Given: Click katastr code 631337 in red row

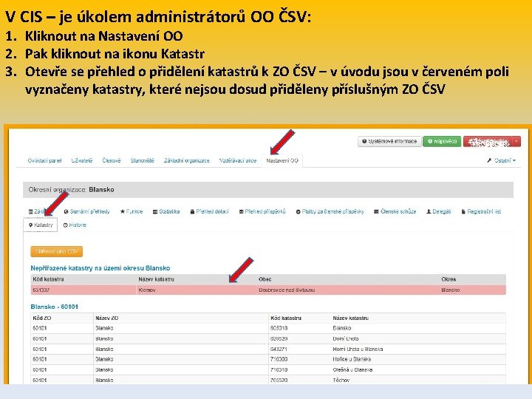Looking at the screenshot, I should point(41,290).
